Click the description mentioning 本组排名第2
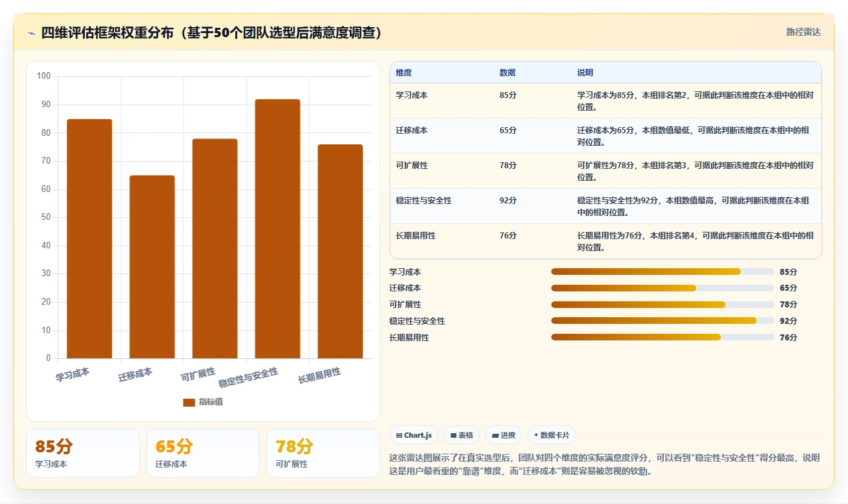The height and width of the screenshot is (504, 848). 696,101
